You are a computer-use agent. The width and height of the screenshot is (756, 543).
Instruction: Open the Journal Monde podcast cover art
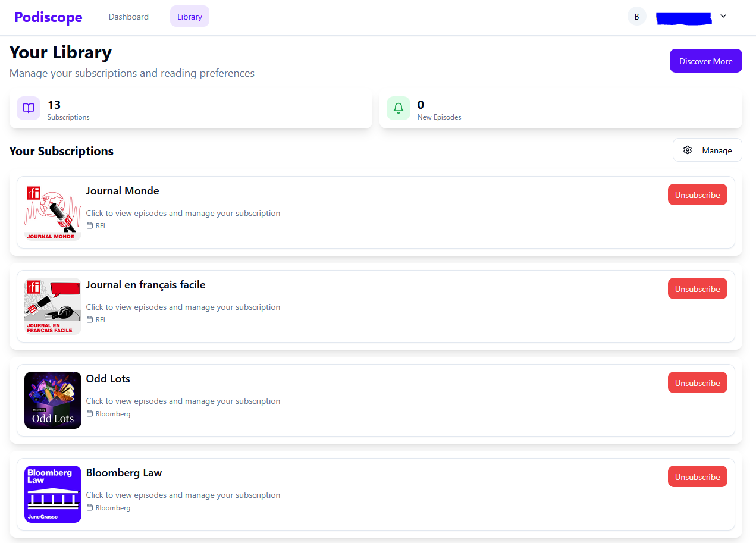53,212
